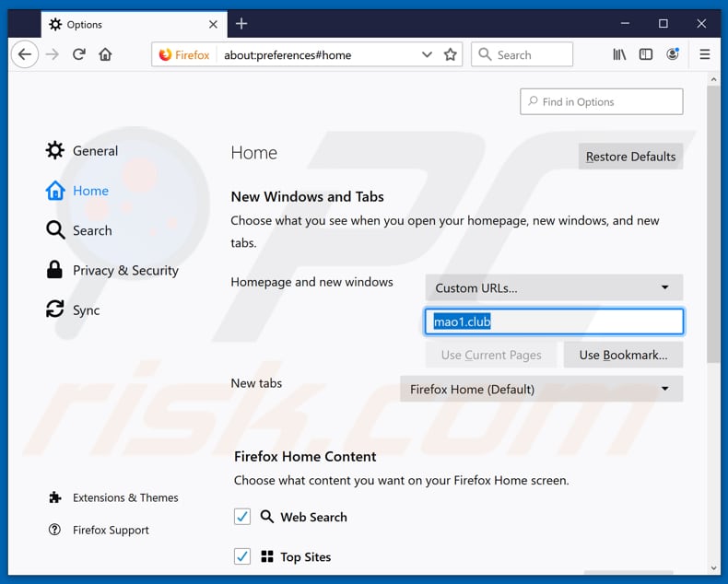Viewport: 728px width, 584px height.
Task: Click Use Bookmark… button
Action: click(x=623, y=356)
